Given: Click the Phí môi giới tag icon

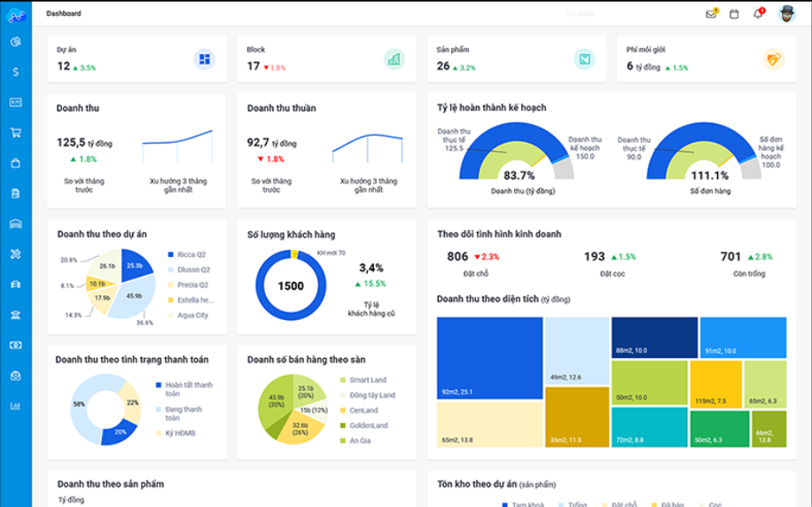Looking at the screenshot, I should pyautogui.click(x=773, y=59).
